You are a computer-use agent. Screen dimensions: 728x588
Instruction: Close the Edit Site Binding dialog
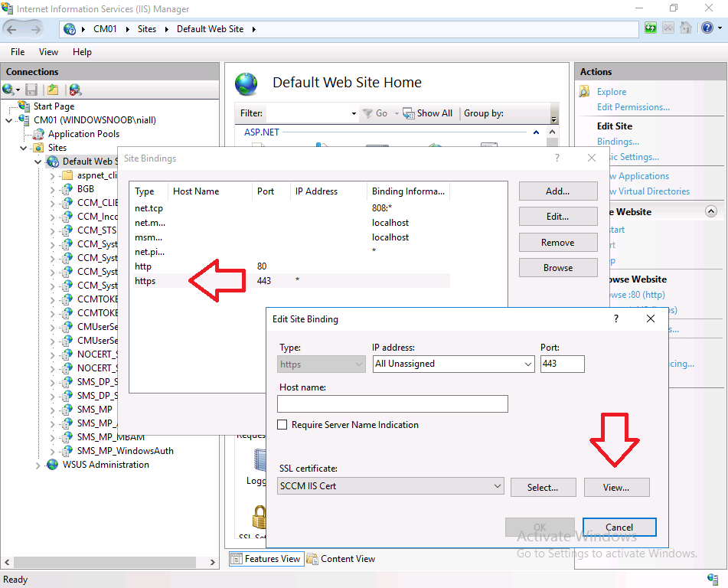(x=651, y=318)
